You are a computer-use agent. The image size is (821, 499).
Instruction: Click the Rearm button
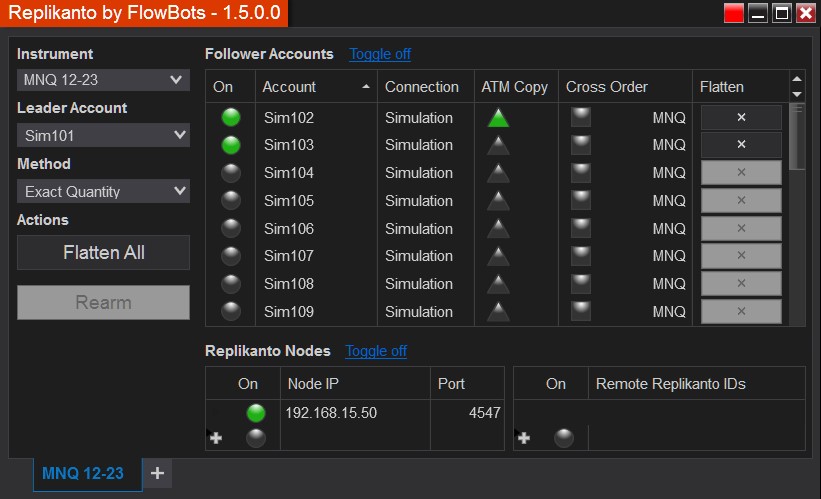pyautogui.click(x=103, y=302)
